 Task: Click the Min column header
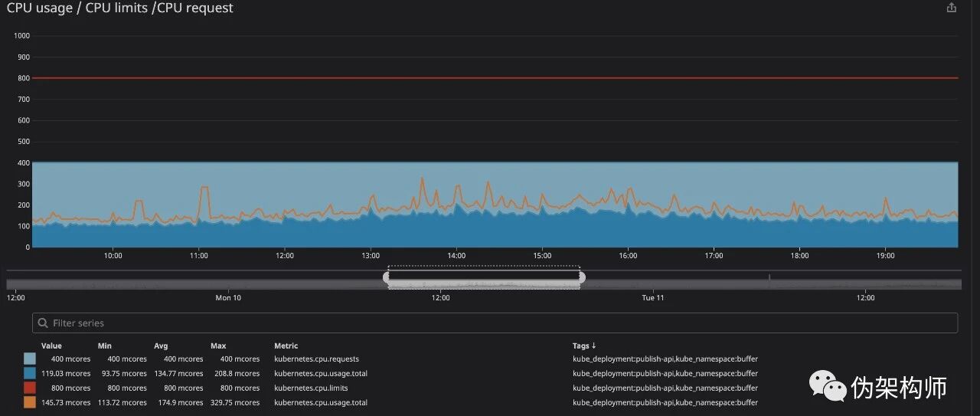pos(105,346)
